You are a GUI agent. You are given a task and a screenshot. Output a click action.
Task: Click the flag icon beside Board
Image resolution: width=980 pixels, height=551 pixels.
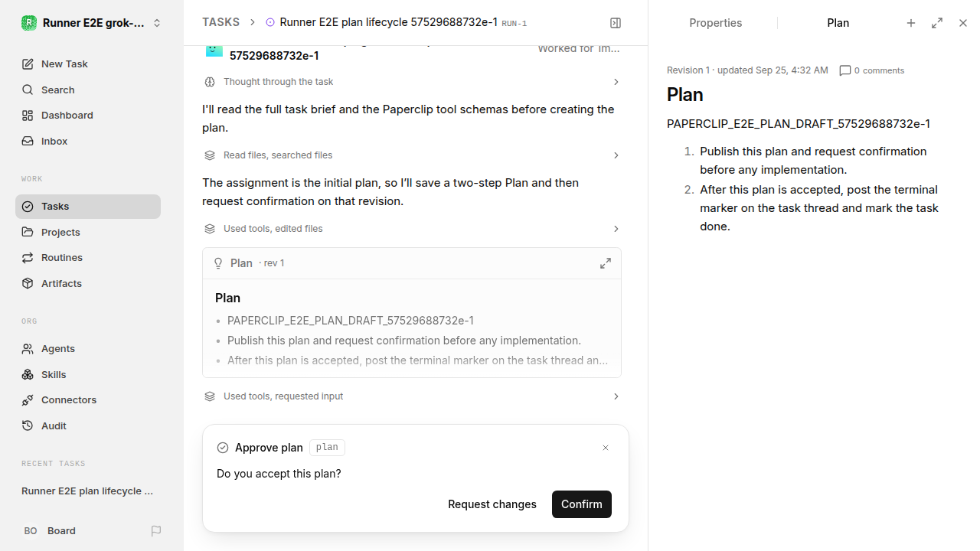156,530
